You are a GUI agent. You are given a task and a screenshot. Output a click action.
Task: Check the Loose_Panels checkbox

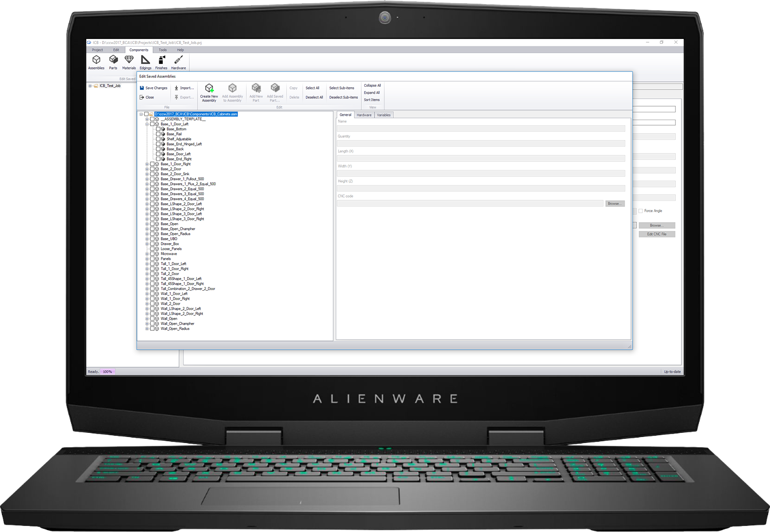click(152, 249)
